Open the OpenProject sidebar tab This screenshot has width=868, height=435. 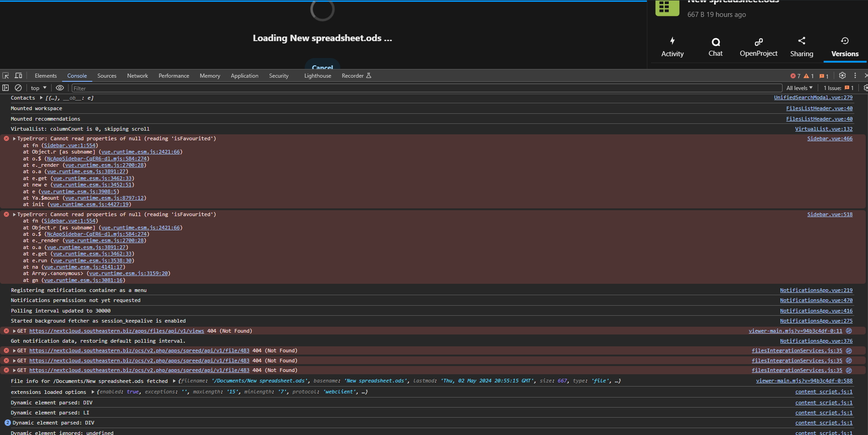click(x=758, y=47)
